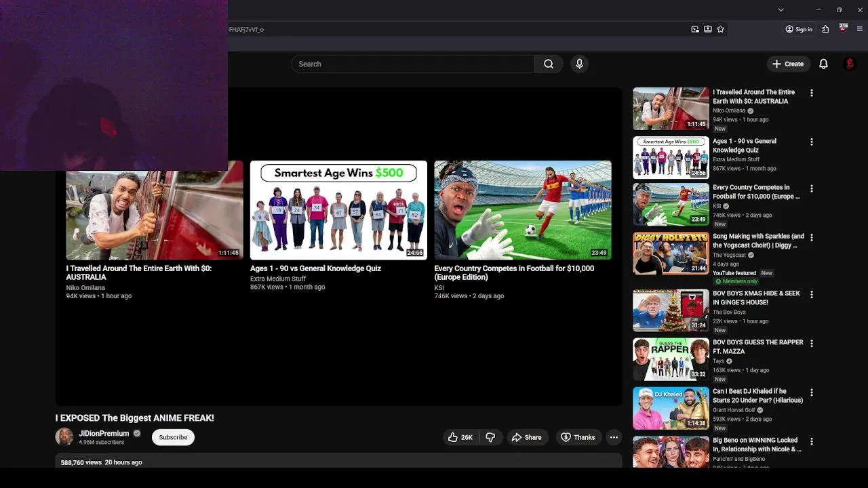The image size is (868, 488).
Task: Open the red account avatar menu
Action: (850, 64)
